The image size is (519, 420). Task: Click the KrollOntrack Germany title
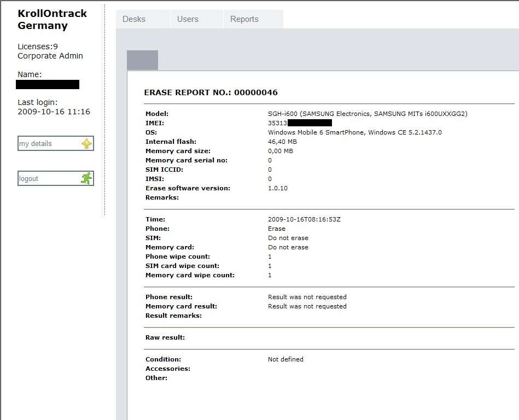pos(52,19)
